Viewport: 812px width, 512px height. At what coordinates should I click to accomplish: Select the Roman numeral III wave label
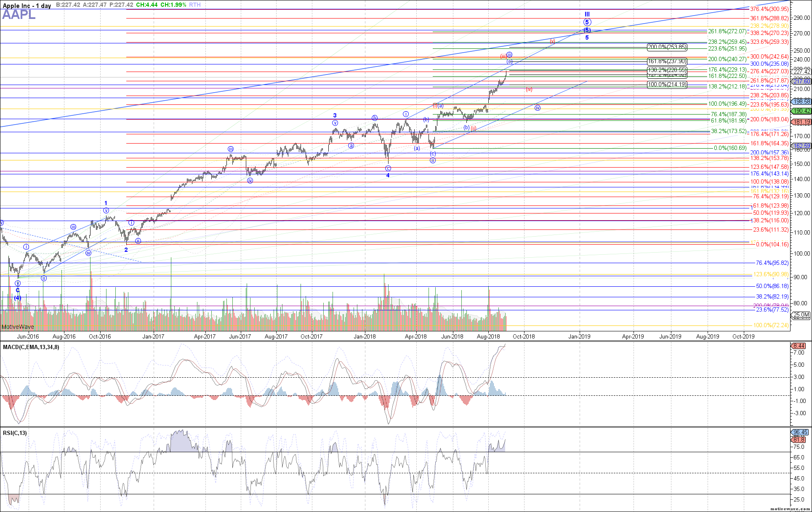point(587,14)
